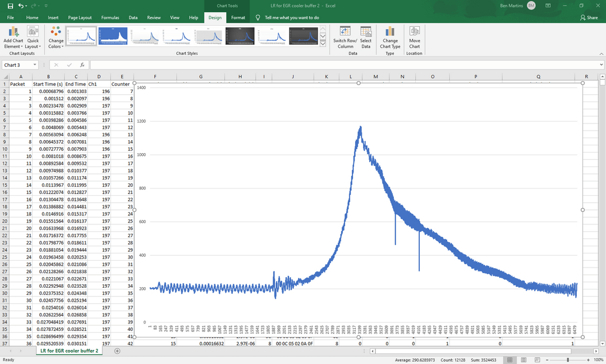The height and width of the screenshot is (364, 606).
Task: Click the End Time header cell
Action: point(76,84)
